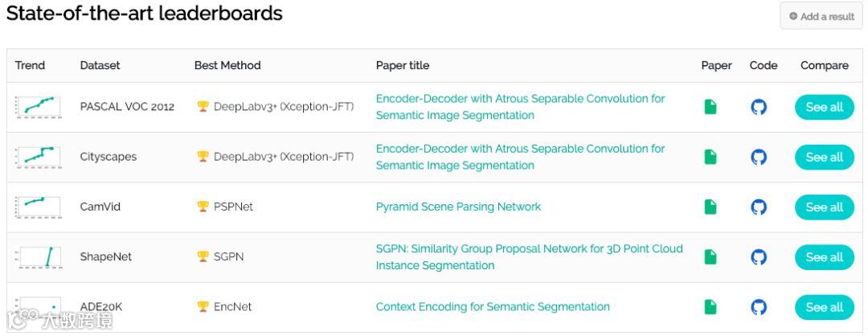Open the GitHub code icon in ADE20K row
The width and height of the screenshot is (868, 336).
[758, 306]
